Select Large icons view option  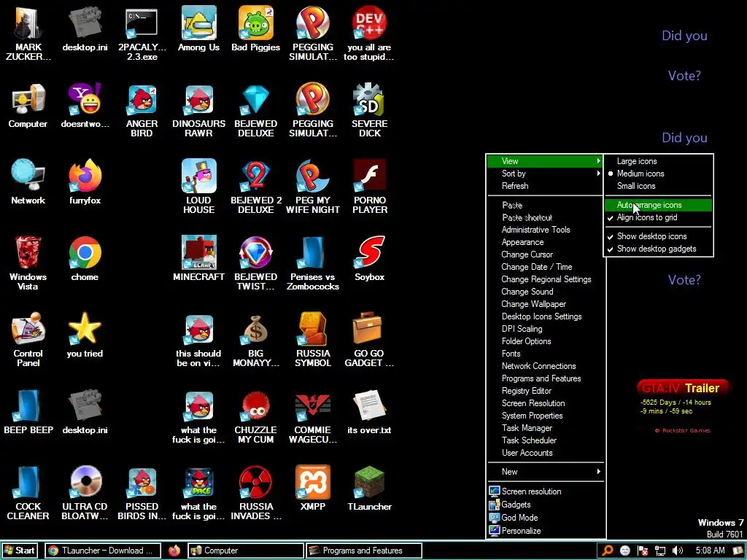(659, 161)
